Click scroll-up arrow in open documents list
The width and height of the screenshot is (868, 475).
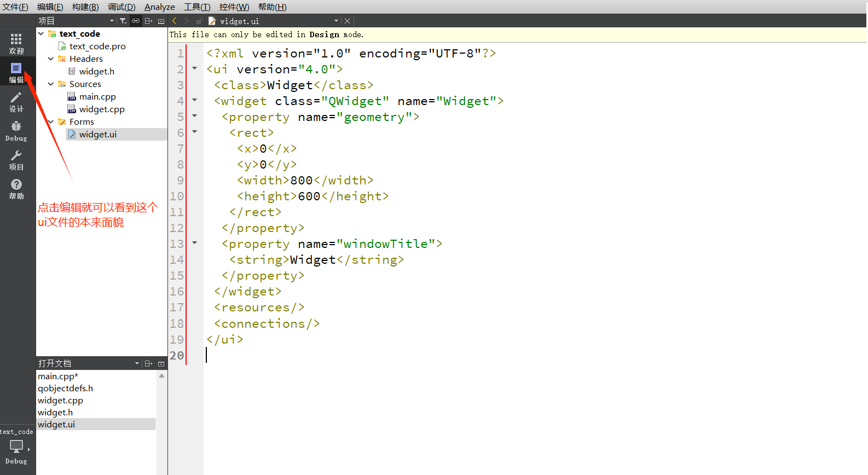coord(161,376)
